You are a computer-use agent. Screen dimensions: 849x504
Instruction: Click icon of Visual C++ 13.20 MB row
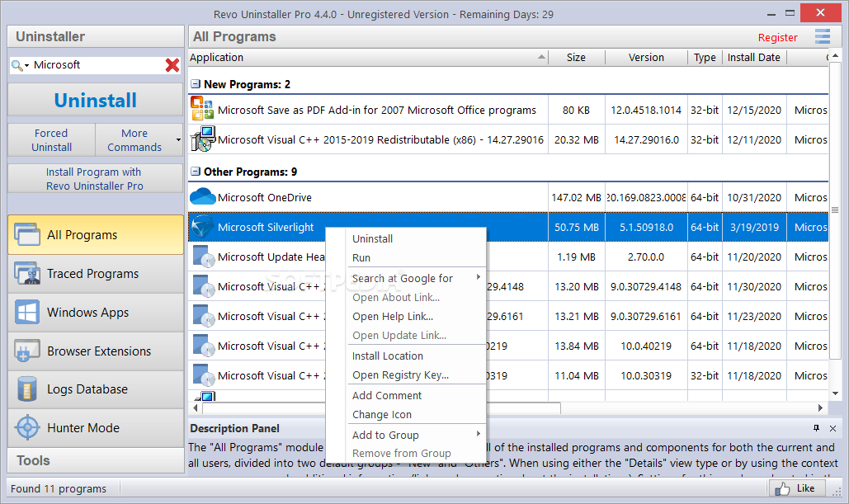point(204,286)
